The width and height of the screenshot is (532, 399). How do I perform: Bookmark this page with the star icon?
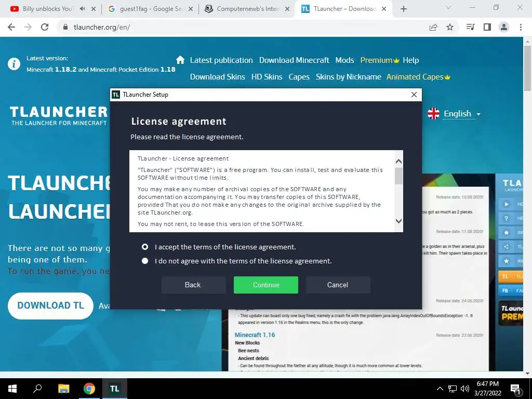(450, 27)
